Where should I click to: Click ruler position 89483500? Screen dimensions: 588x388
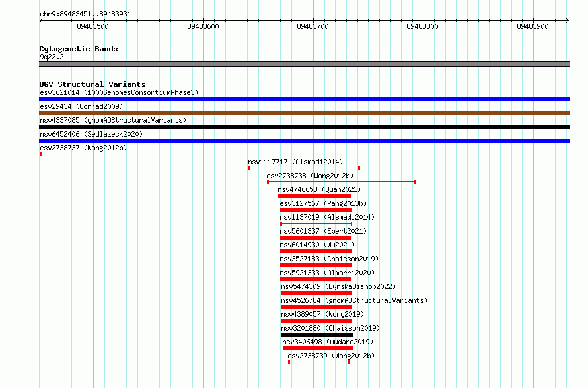click(92, 26)
